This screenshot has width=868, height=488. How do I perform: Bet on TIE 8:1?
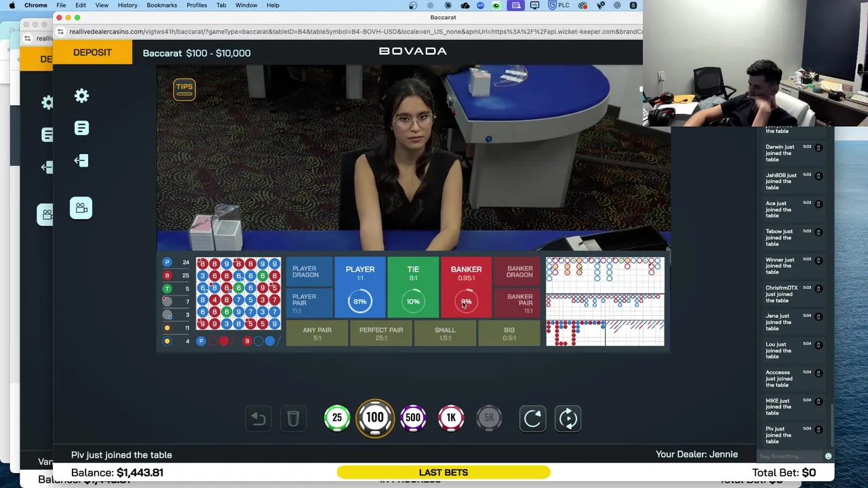tap(413, 287)
